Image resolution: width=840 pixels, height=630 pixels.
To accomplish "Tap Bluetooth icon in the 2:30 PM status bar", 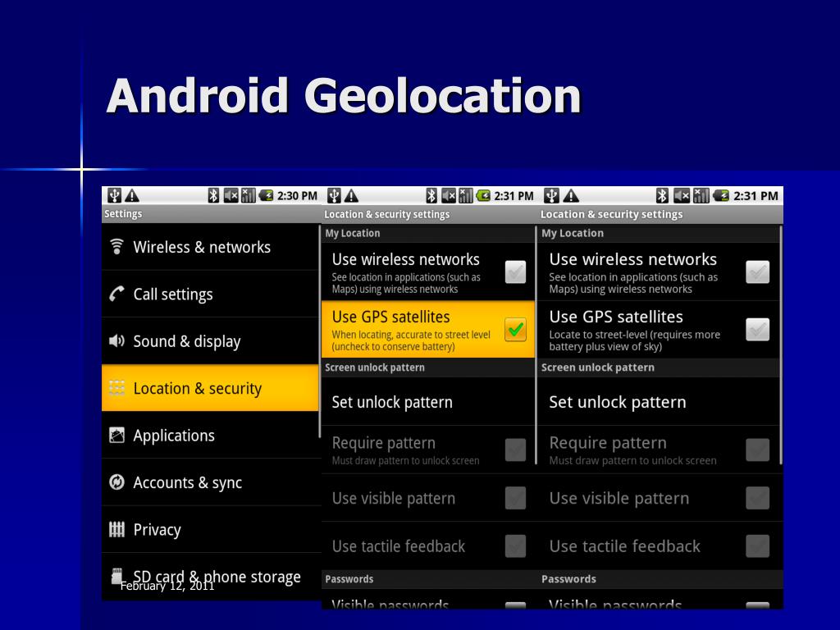I will click(213, 195).
